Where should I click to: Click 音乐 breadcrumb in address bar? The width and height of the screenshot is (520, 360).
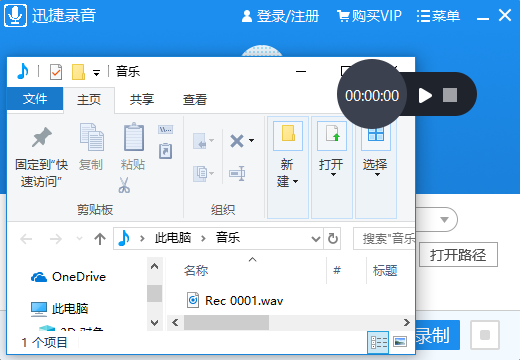(x=228, y=238)
